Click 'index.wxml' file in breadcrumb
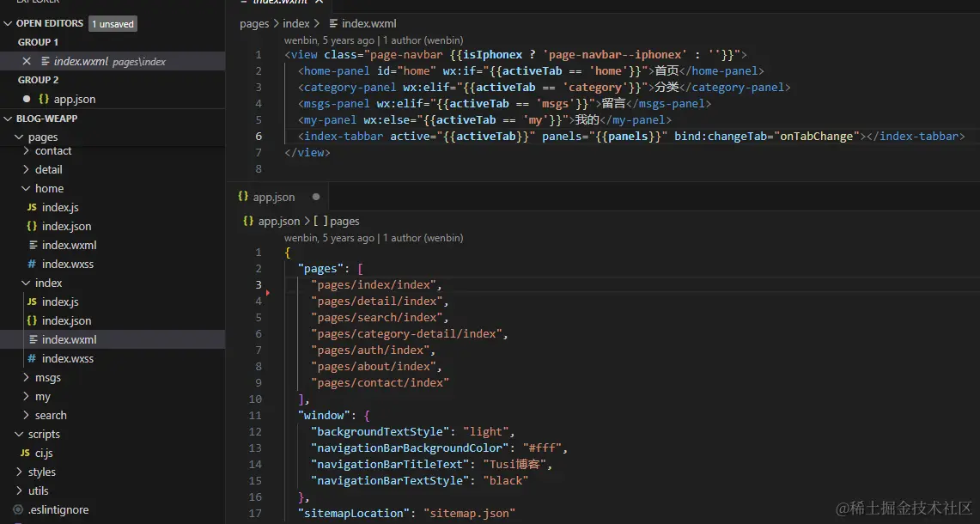Screen dimensions: 980x524 [x=368, y=24]
